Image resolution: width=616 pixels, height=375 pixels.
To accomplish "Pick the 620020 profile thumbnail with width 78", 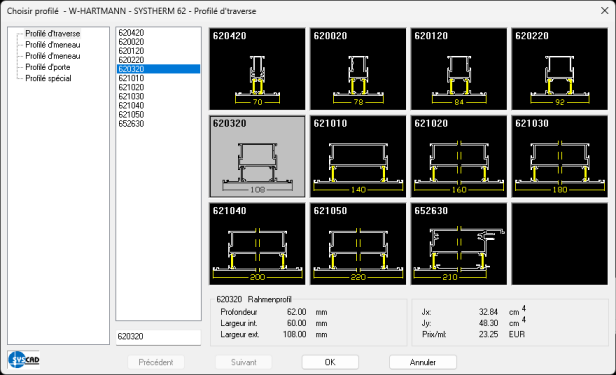I will click(358, 69).
